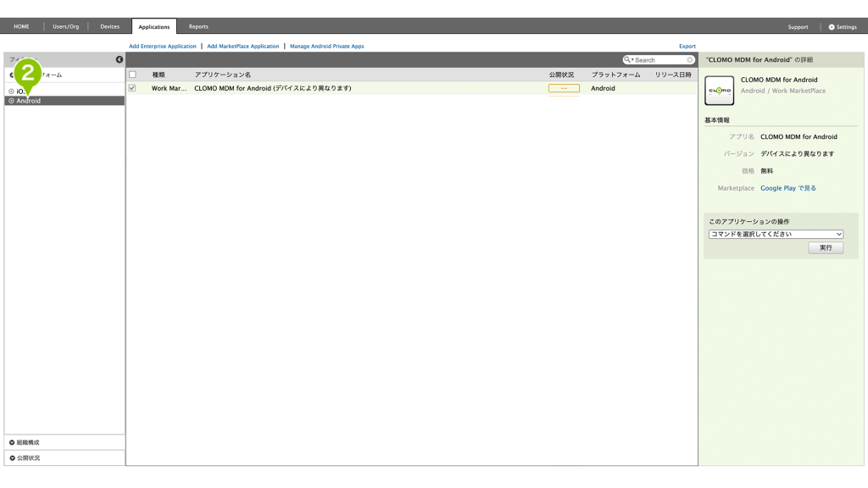Switch to the Devices tab
The image size is (868, 488).
(109, 26)
